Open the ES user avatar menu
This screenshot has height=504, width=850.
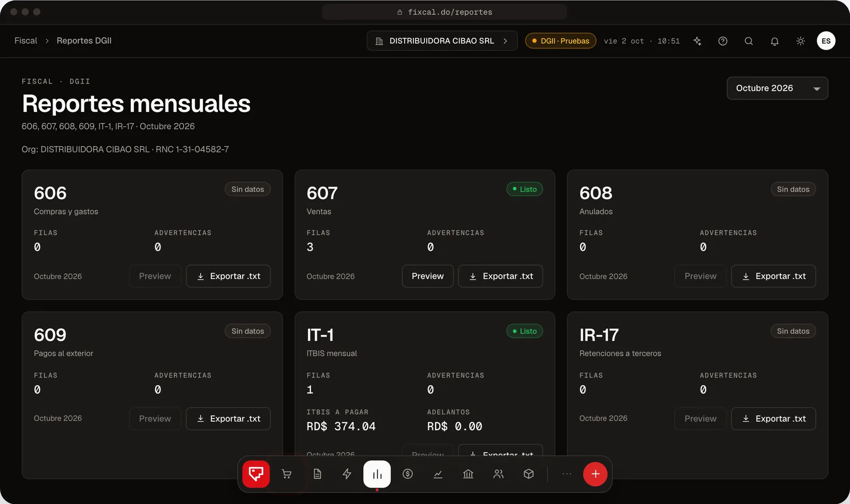pyautogui.click(x=826, y=41)
